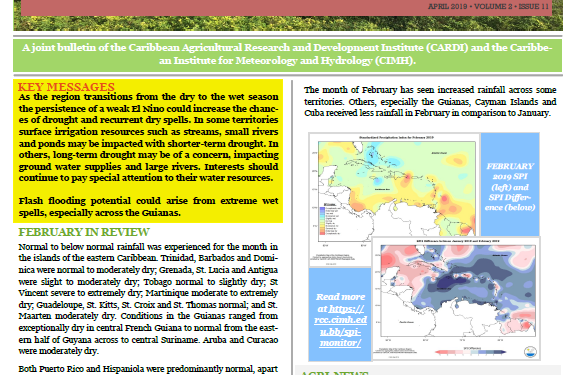Click the KEY MESSAGES heading

[66, 87]
